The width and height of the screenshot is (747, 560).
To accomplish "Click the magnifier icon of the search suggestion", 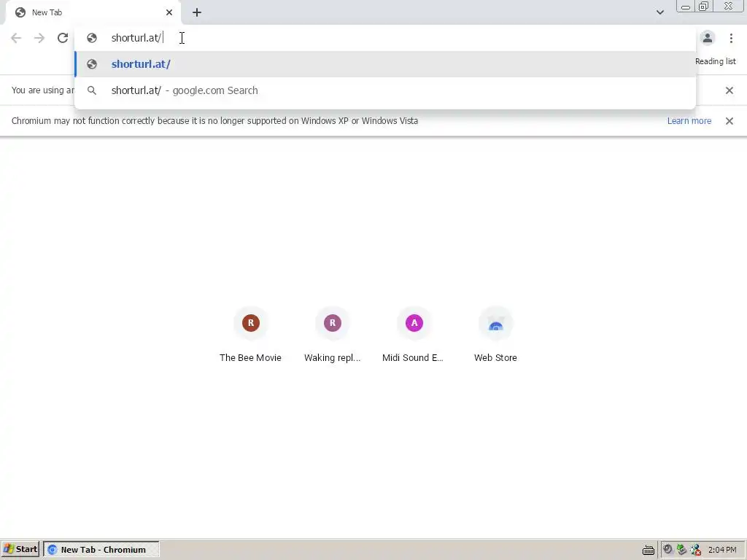I will [92, 90].
